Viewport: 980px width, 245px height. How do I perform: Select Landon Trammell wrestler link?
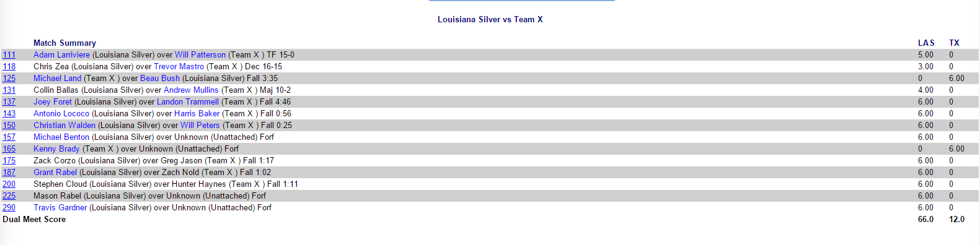[x=188, y=102]
